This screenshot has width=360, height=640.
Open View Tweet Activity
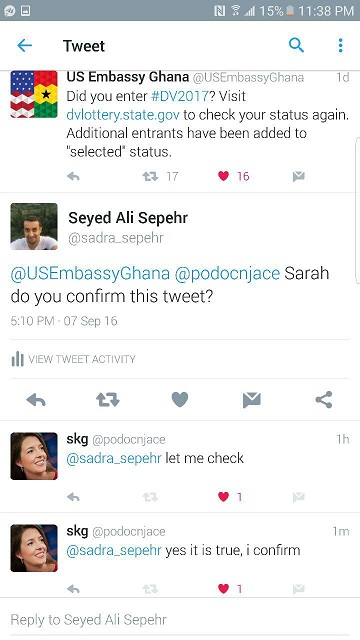click(x=73, y=359)
